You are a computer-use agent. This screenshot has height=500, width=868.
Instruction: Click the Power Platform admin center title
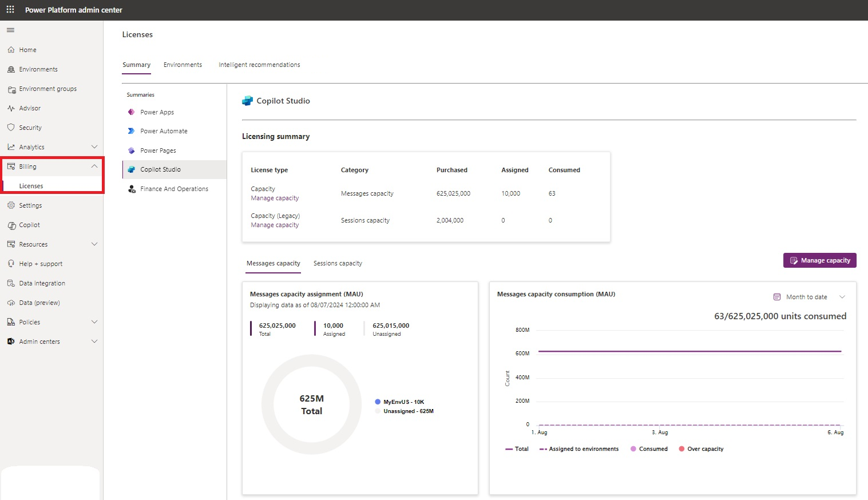tap(74, 10)
